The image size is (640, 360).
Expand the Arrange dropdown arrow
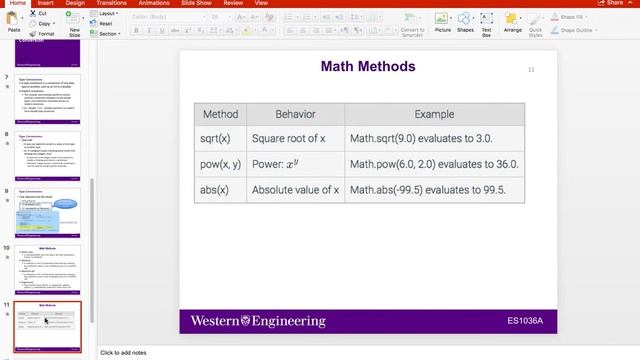click(x=520, y=18)
